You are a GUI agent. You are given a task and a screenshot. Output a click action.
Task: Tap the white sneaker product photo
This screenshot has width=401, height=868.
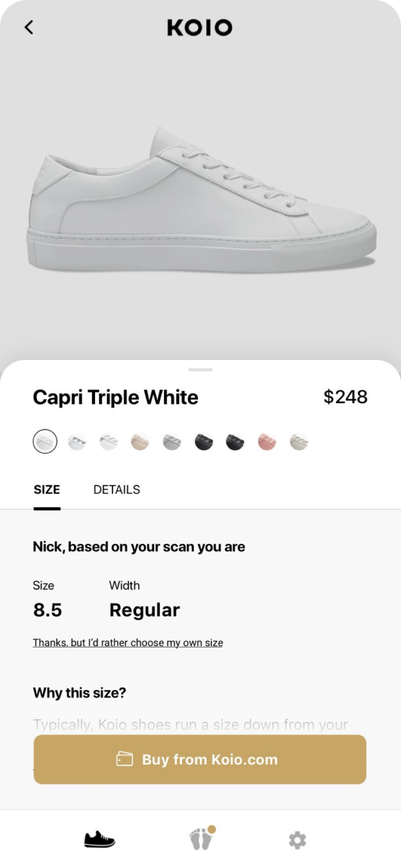point(200,199)
